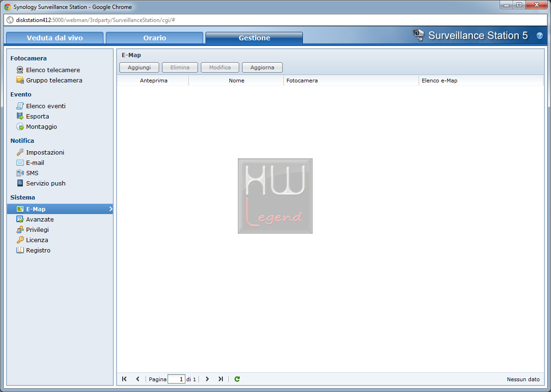This screenshot has height=392, width=551.
Task: Go to the next page
Action: pyautogui.click(x=207, y=379)
